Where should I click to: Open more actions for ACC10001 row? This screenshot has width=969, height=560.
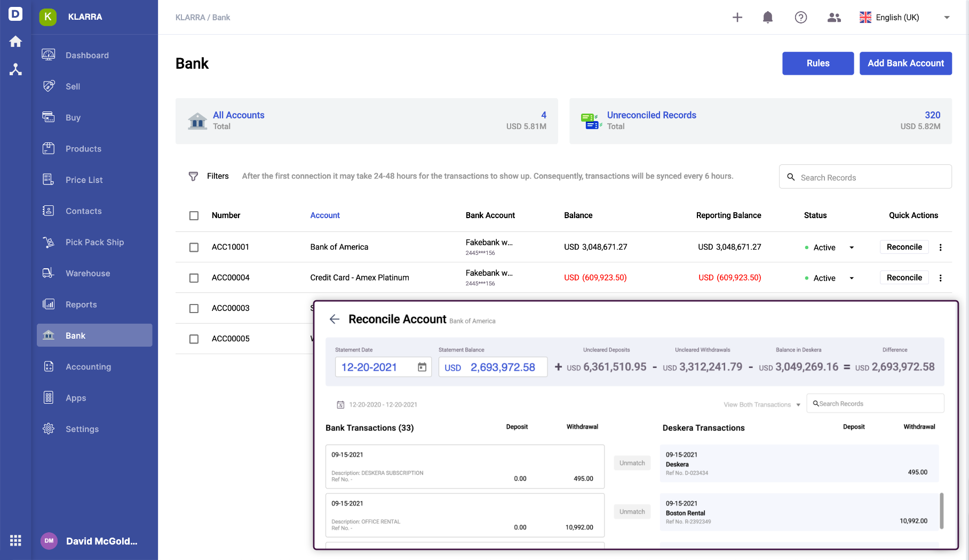point(941,247)
